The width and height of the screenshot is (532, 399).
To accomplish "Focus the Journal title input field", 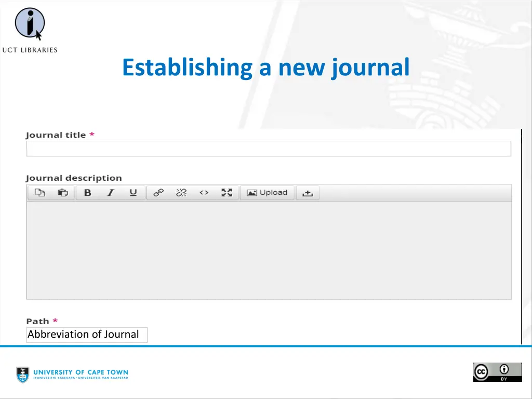I will [269, 149].
